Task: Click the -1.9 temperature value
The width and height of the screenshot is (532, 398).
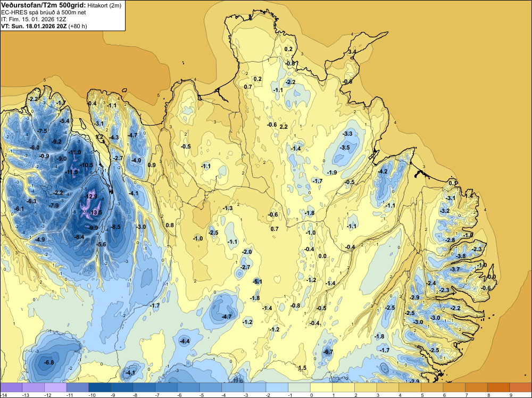Action: (x=332, y=172)
